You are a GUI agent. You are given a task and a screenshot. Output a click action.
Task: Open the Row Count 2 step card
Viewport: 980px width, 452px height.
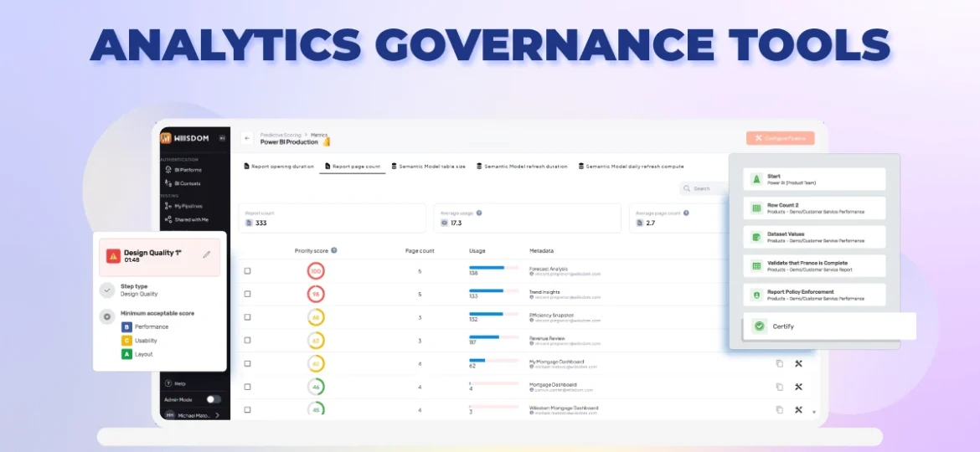click(x=814, y=208)
